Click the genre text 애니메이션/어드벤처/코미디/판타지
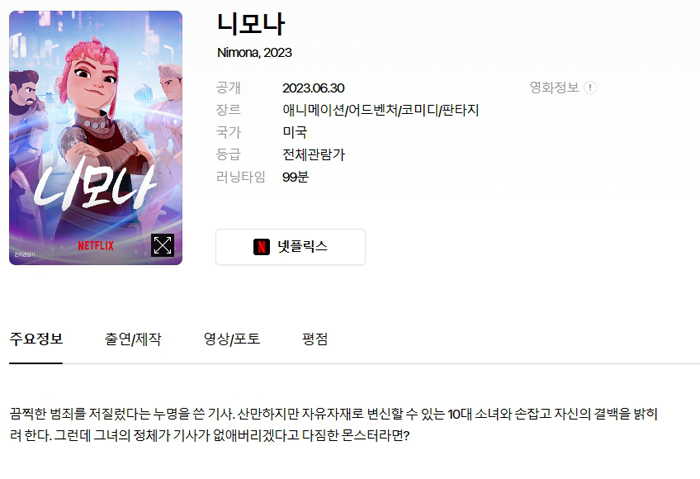 tap(380, 110)
